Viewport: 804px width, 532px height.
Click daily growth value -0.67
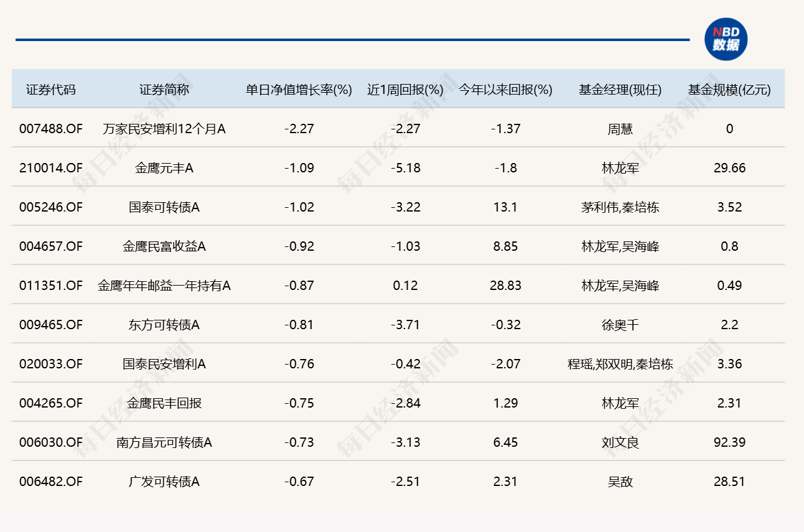tap(299, 482)
